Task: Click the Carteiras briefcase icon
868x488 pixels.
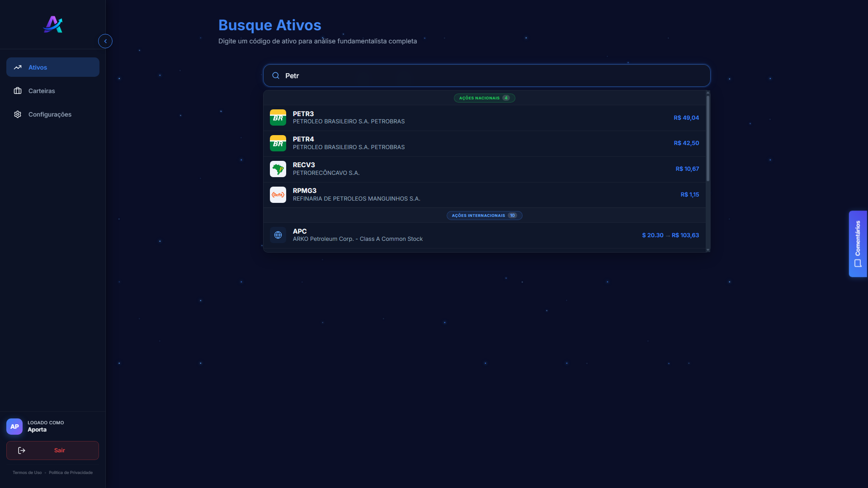Action: (18, 91)
